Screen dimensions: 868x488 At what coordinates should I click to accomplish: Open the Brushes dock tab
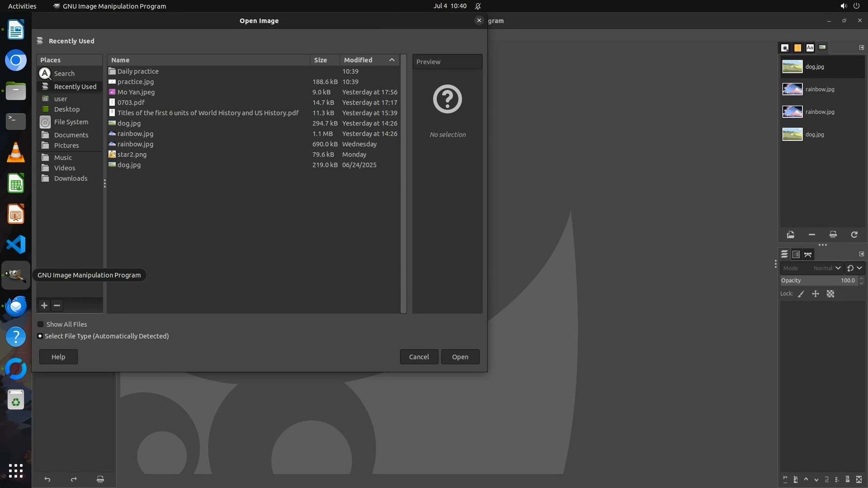tap(785, 47)
